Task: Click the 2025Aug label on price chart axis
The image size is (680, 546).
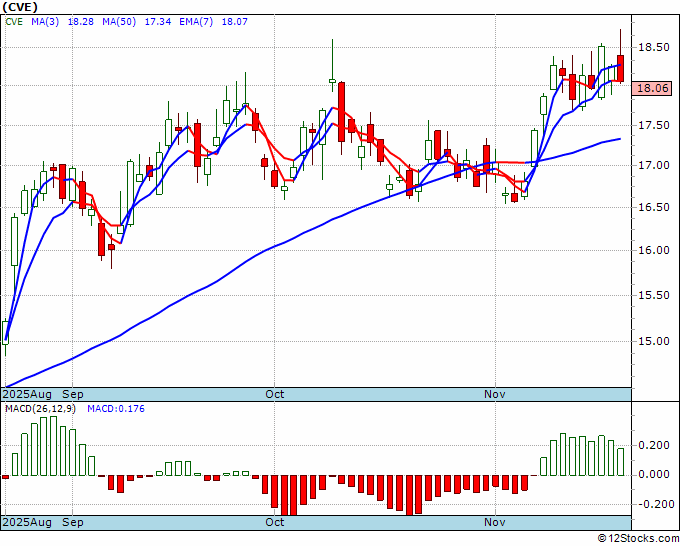Action: click(x=27, y=394)
